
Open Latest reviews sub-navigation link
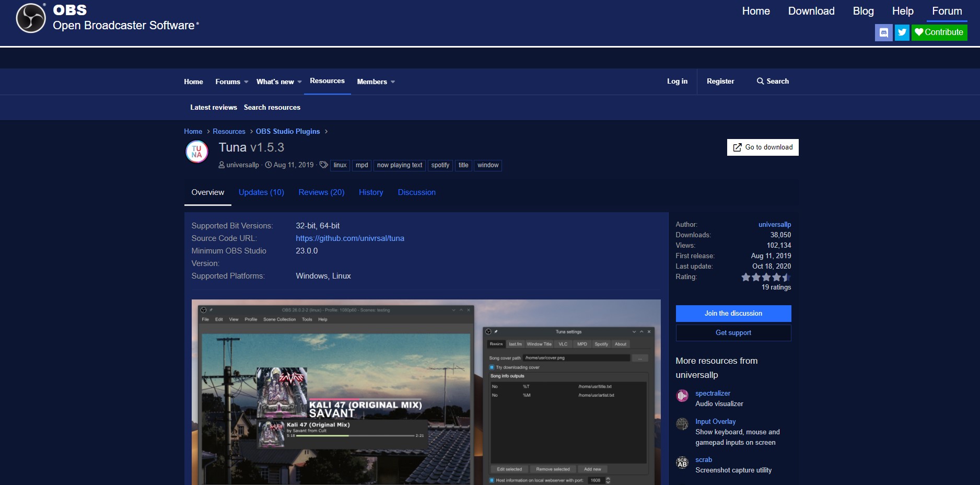click(x=214, y=107)
